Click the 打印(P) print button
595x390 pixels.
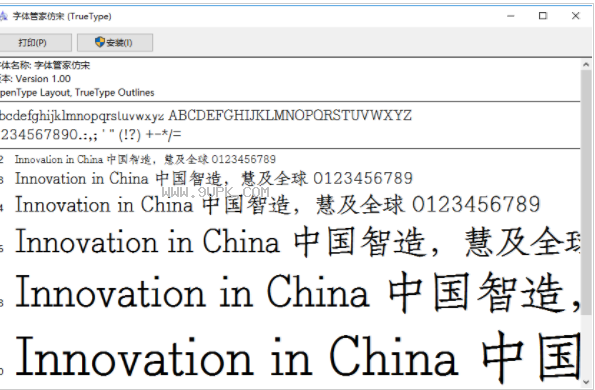(x=35, y=42)
